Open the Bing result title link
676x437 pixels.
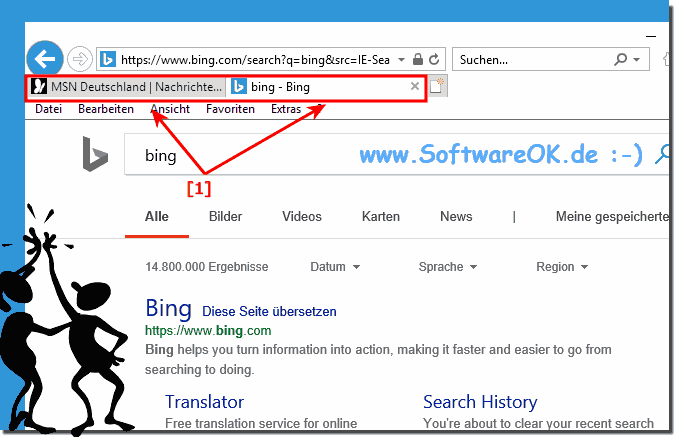169,309
